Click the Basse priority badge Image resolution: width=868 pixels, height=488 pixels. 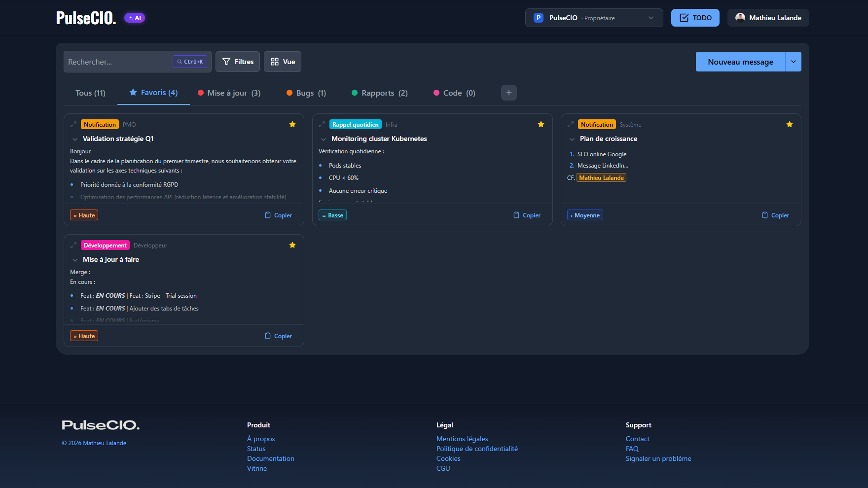(x=332, y=215)
